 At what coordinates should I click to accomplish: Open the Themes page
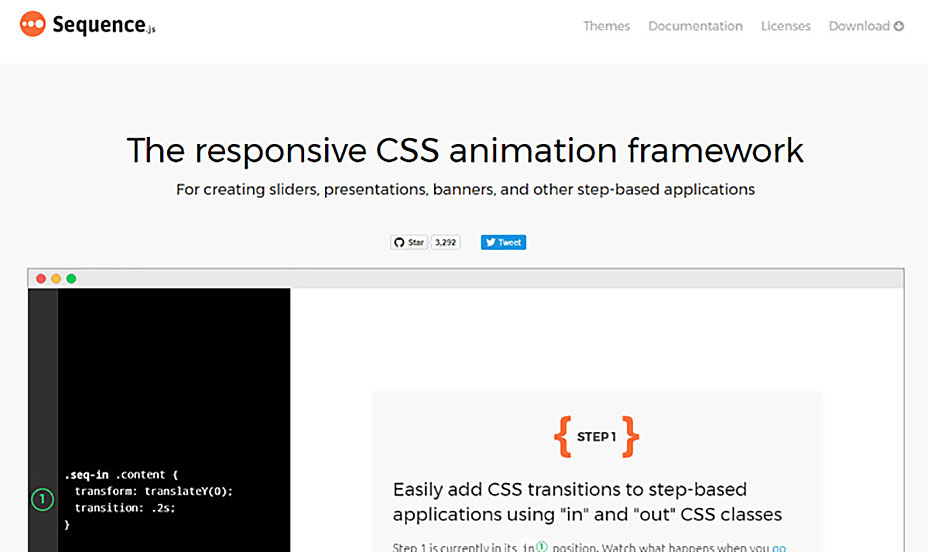tap(606, 26)
